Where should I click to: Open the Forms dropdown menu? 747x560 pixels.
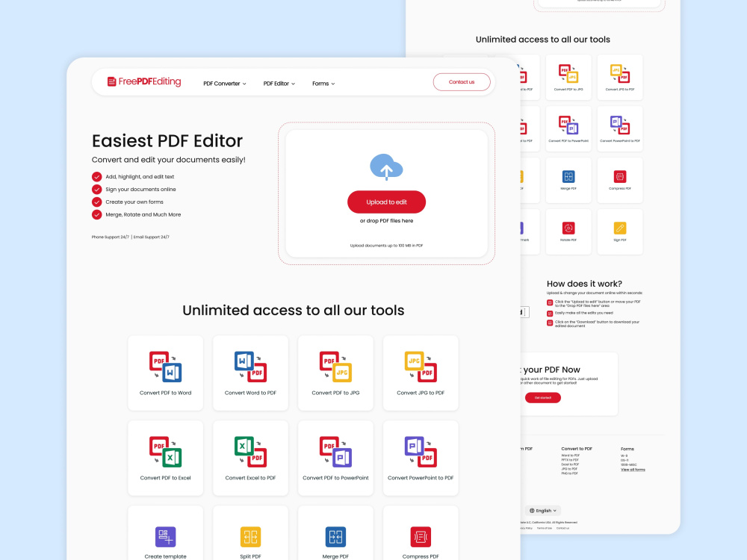[323, 84]
